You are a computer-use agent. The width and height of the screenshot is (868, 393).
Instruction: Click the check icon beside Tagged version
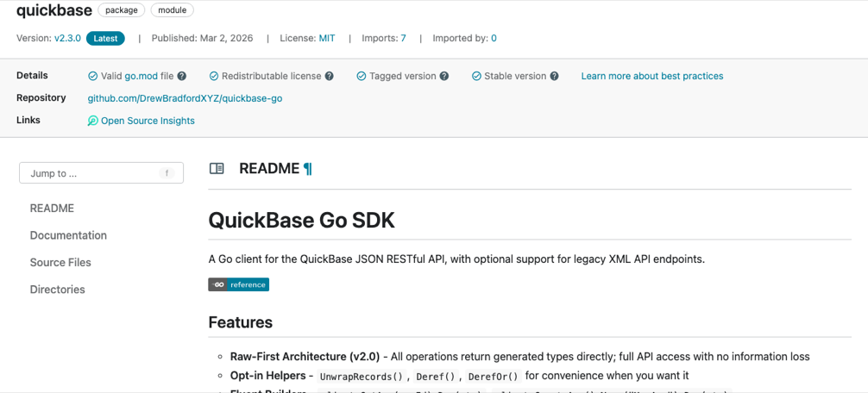[361, 77]
